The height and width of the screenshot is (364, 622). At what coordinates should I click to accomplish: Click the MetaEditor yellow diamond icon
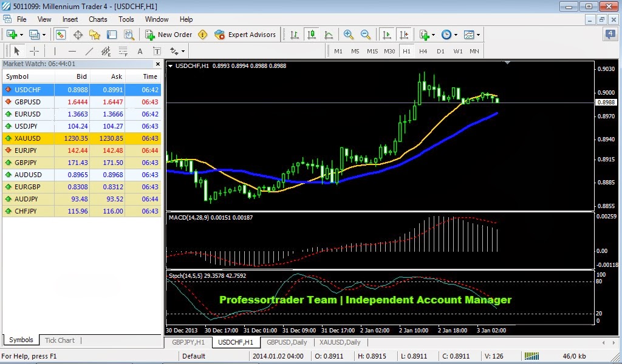pos(202,35)
